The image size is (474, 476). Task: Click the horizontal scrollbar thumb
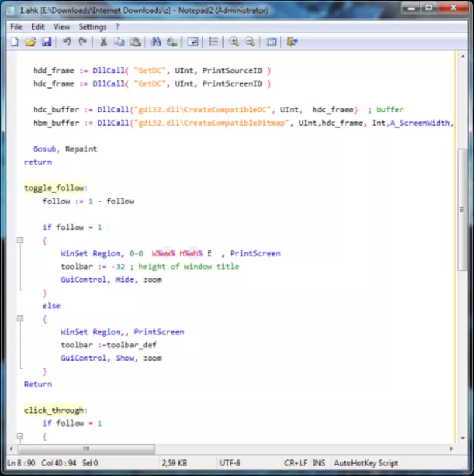pos(86,449)
